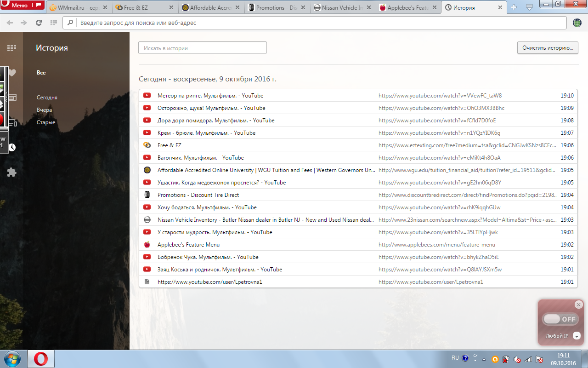Open the WGU Tuition and Fees history entry
The height and width of the screenshot is (368, 588).
click(x=266, y=170)
